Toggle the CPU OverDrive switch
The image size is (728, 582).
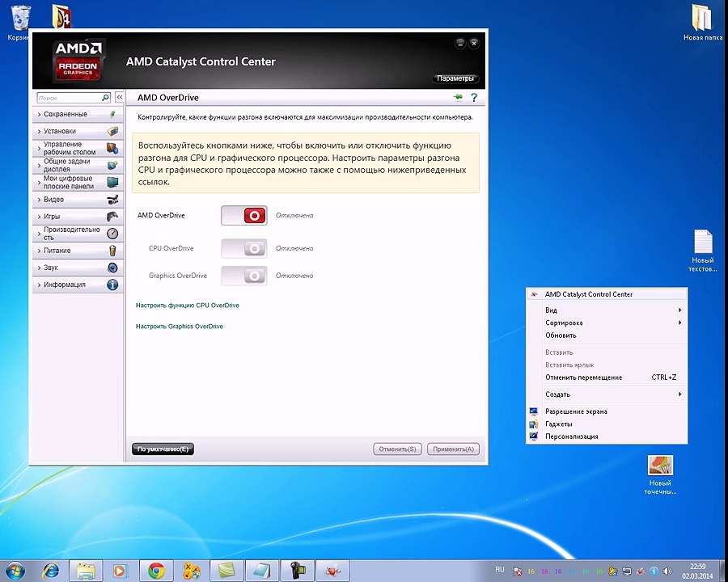pyautogui.click(x=244, y=248)
